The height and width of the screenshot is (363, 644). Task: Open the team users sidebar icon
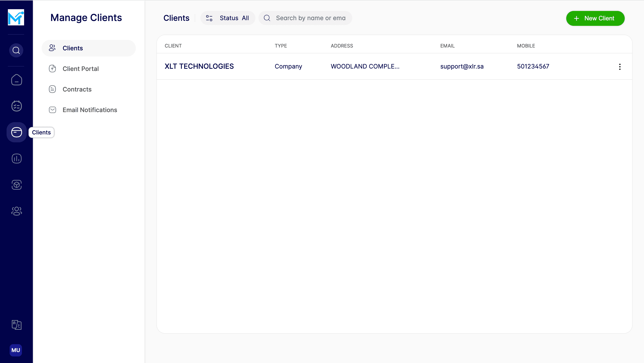(x=16, y=211)
